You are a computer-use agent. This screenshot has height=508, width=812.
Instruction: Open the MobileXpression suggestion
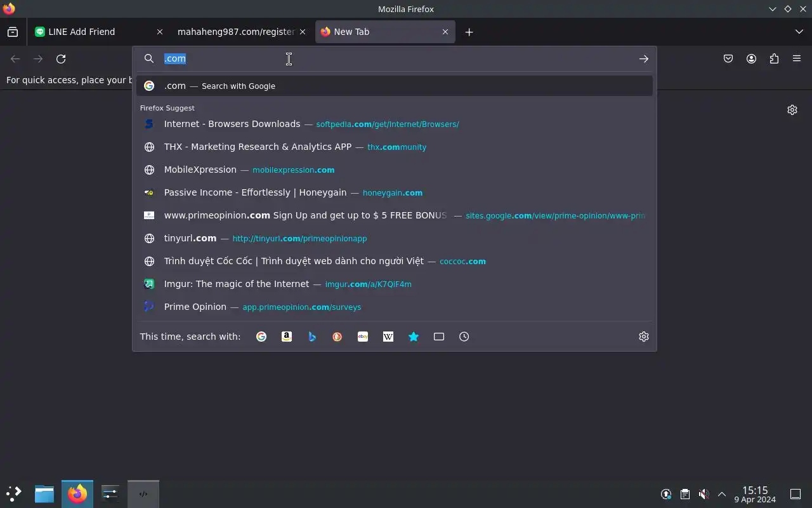click(395, 170)
